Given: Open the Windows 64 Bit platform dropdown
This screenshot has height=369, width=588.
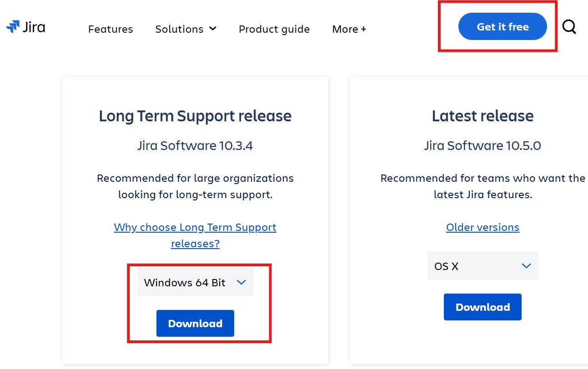Looking at the screenshot, I should tap(195, 282).
